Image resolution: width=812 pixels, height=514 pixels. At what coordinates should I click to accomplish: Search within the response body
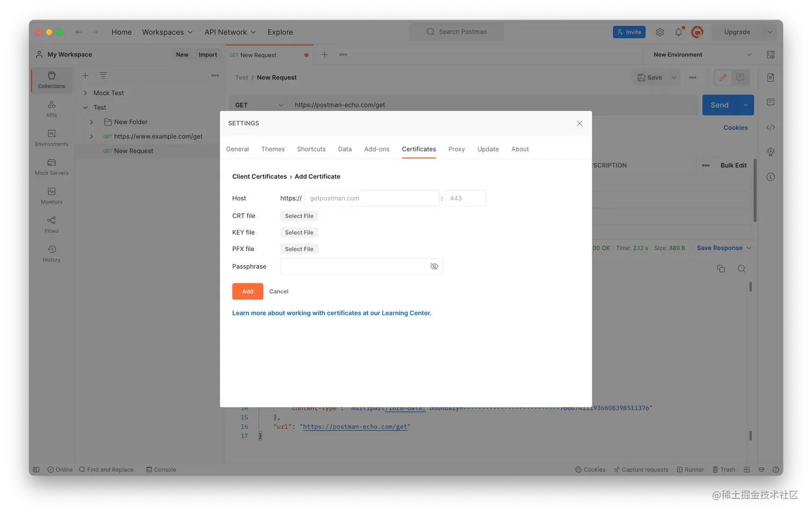[742, 269]
